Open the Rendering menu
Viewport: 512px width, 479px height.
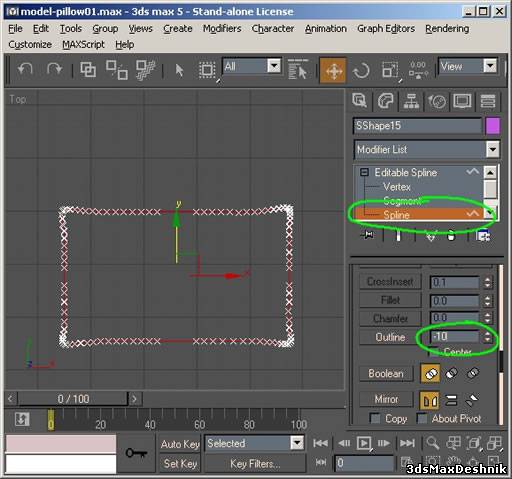tap(447, 29)
